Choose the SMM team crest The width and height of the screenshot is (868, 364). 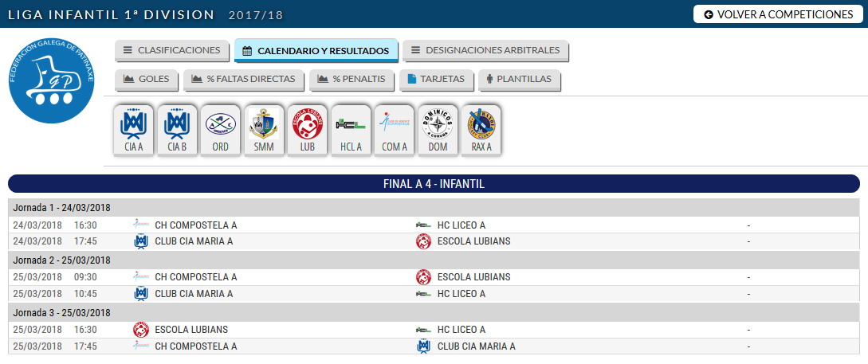264,131
